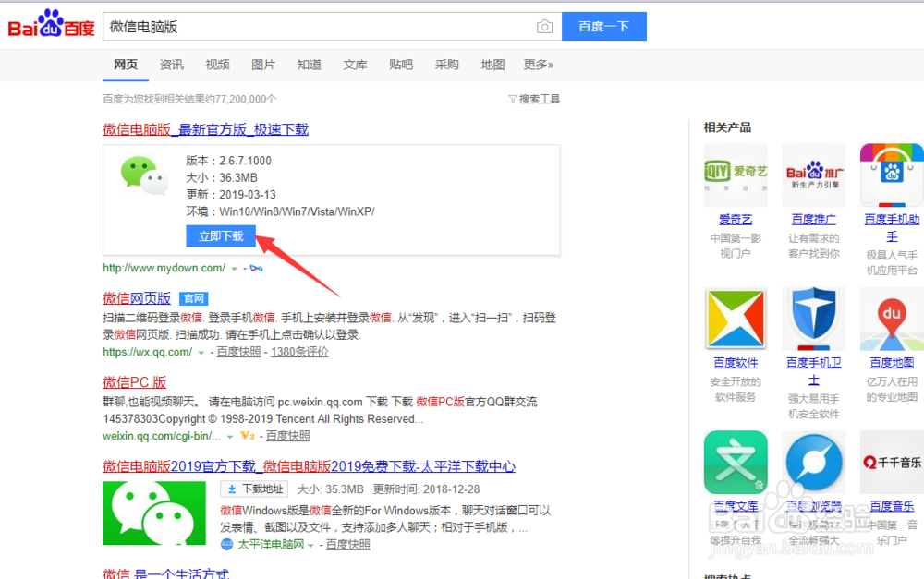Image resolution: width=924 pixels, height=579 pixels.
Task: Click Baidu Mobile Assistant product icon
Action: pos(892,175)
